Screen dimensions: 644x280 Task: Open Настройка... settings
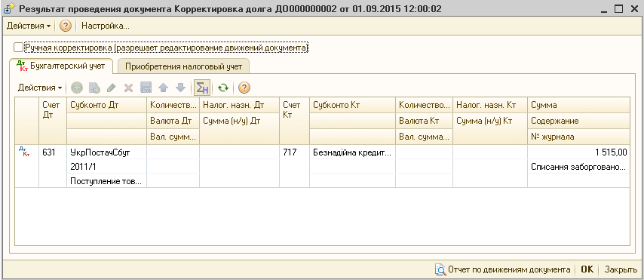pyautogui.click(x=106, y=26)
